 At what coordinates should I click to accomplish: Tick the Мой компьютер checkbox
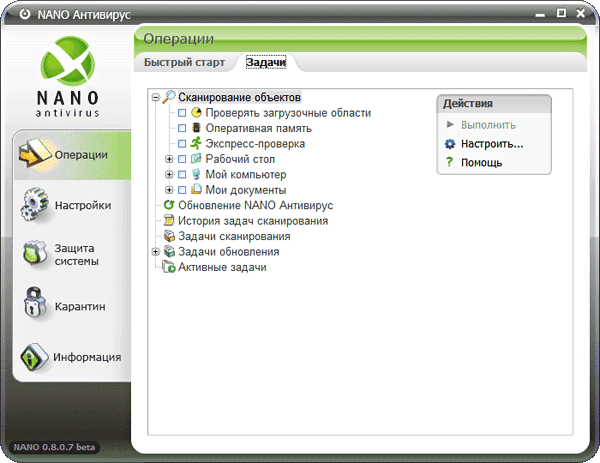(182, 174)
